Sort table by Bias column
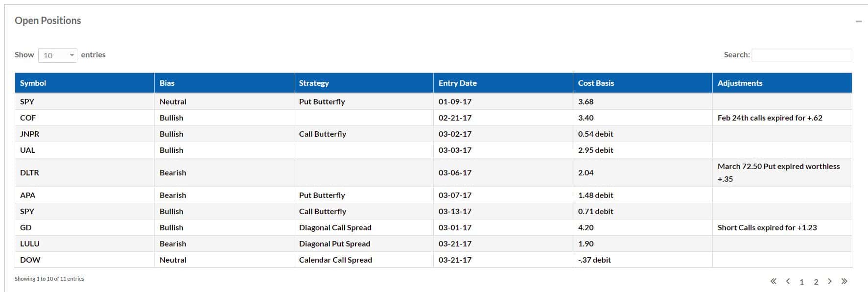This screenshot has width=868, height=292. (x=224, y=83)
